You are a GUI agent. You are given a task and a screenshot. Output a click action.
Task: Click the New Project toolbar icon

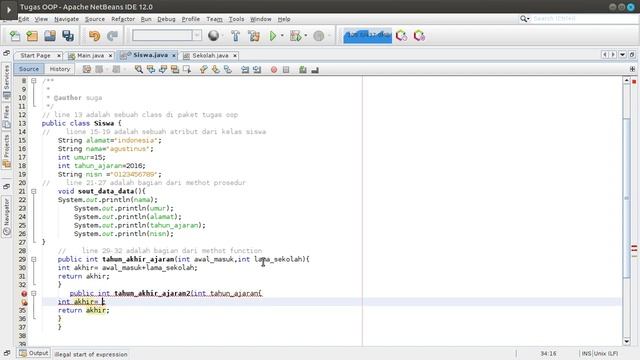click(32, 36)
